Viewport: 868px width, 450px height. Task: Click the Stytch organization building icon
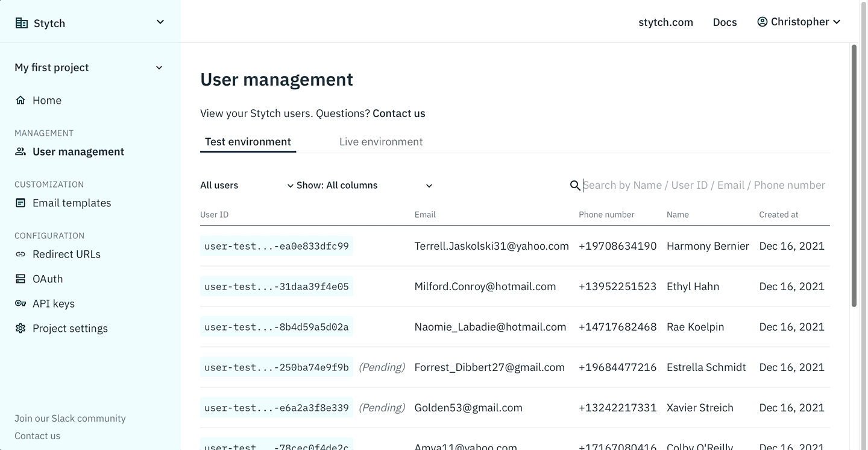[x=22, y=24]
